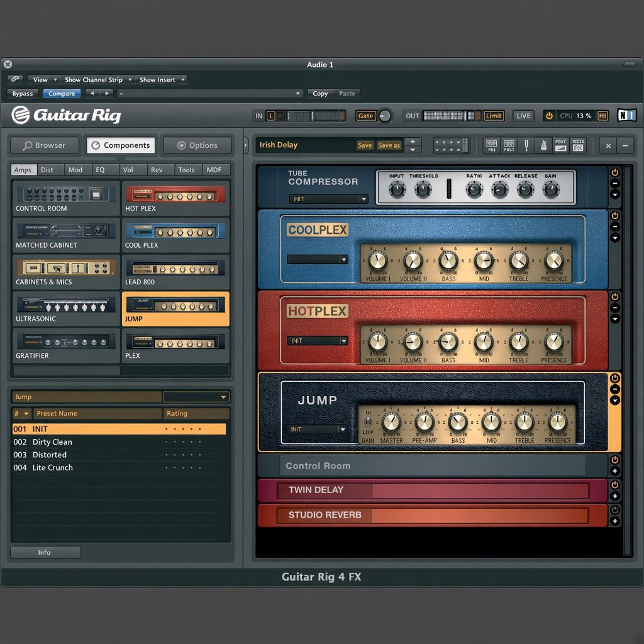Show the Master FX module

coord(578,145)
